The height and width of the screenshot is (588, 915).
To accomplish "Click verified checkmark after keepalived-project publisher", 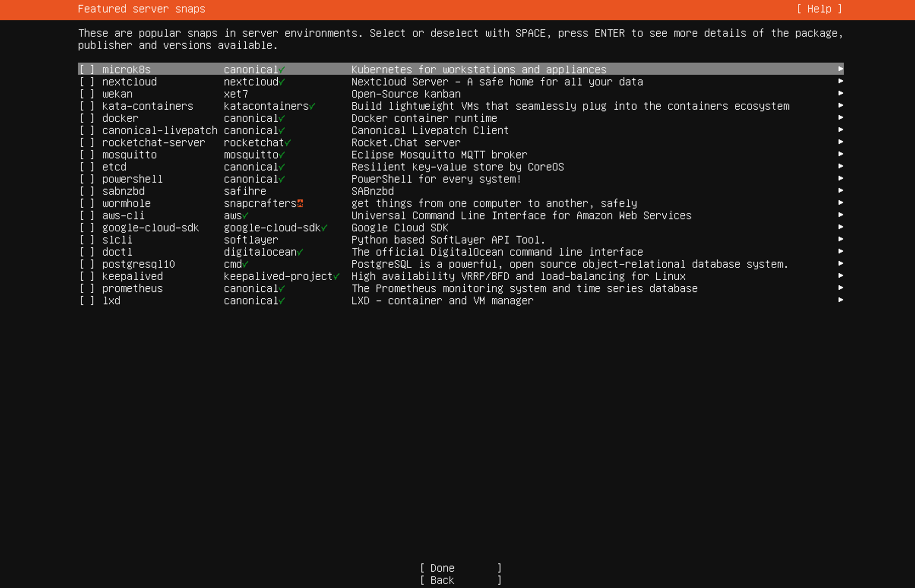I will (x=336, y=277).
